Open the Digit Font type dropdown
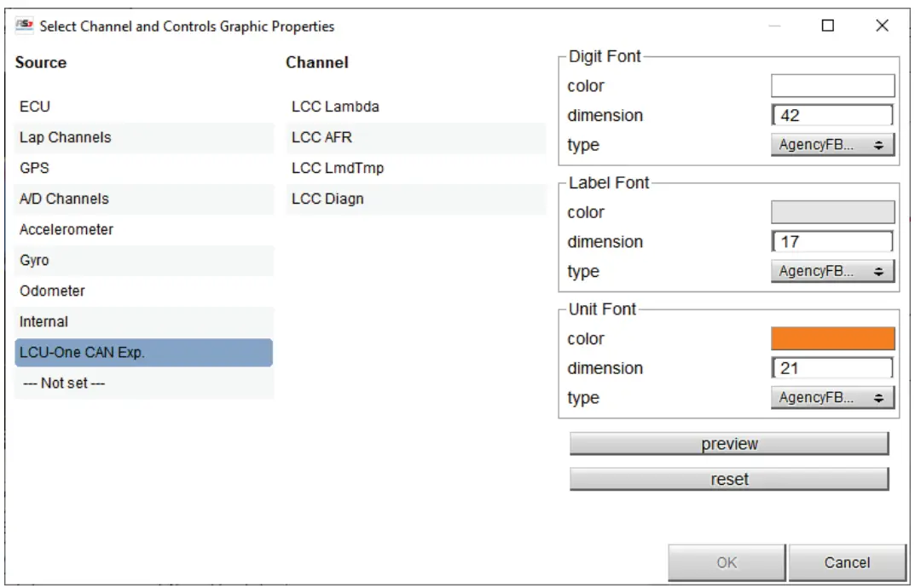This screenshot has height=588, width=915. tap(831, 145)
